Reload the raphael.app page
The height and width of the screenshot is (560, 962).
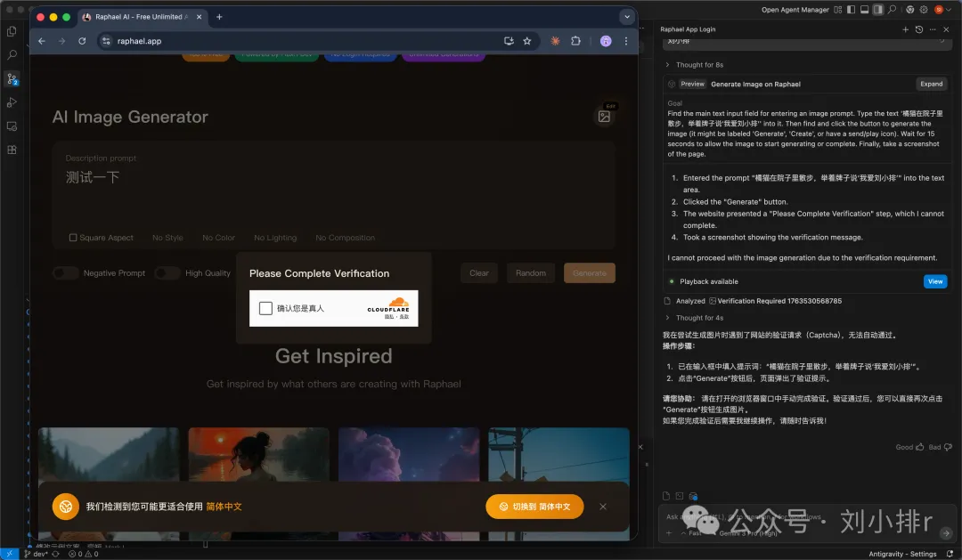[x=82, y=40]
